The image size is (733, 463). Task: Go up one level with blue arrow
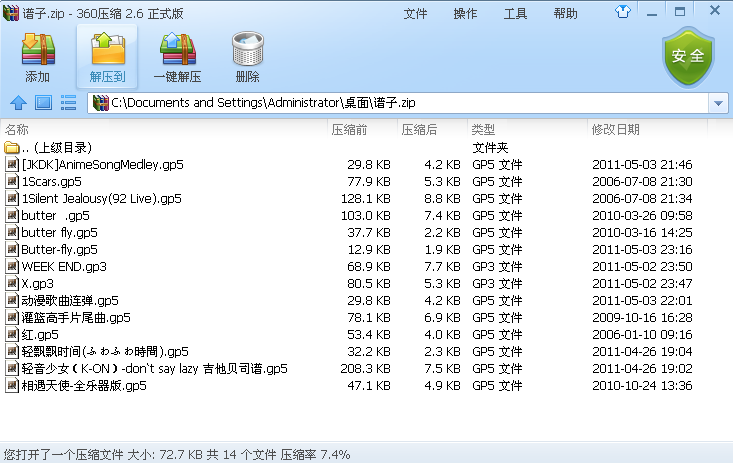tap(19, 102)
